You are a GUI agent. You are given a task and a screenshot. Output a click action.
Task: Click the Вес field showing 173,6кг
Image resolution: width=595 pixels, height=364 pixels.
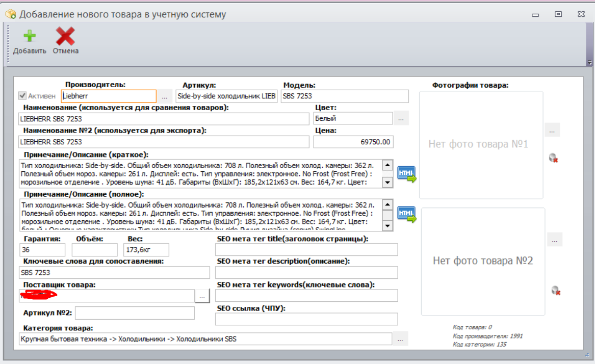tap(146, 250)
